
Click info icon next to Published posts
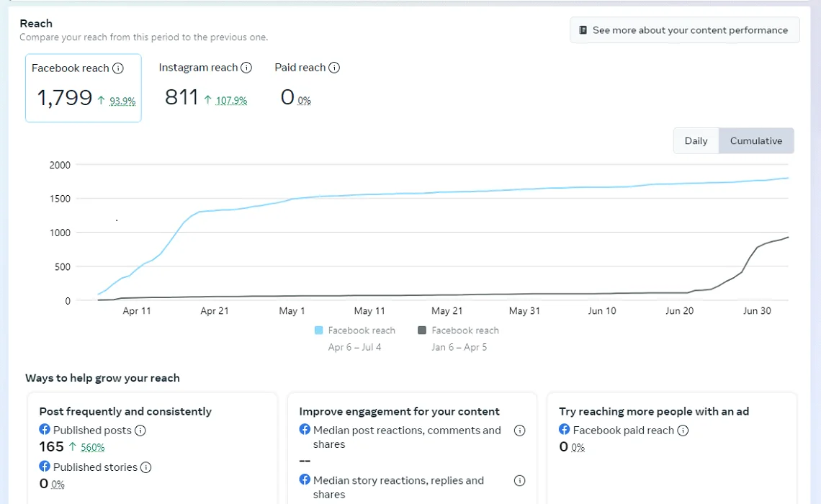point(140,431)
